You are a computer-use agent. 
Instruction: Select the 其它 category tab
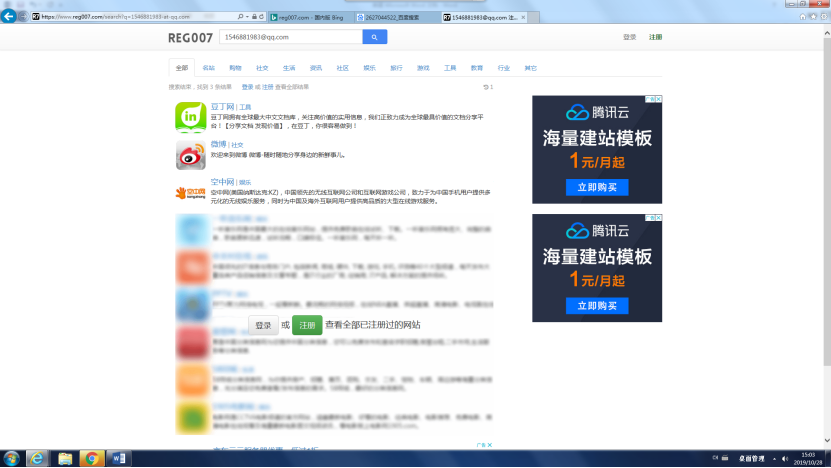[x=531, y=68]
